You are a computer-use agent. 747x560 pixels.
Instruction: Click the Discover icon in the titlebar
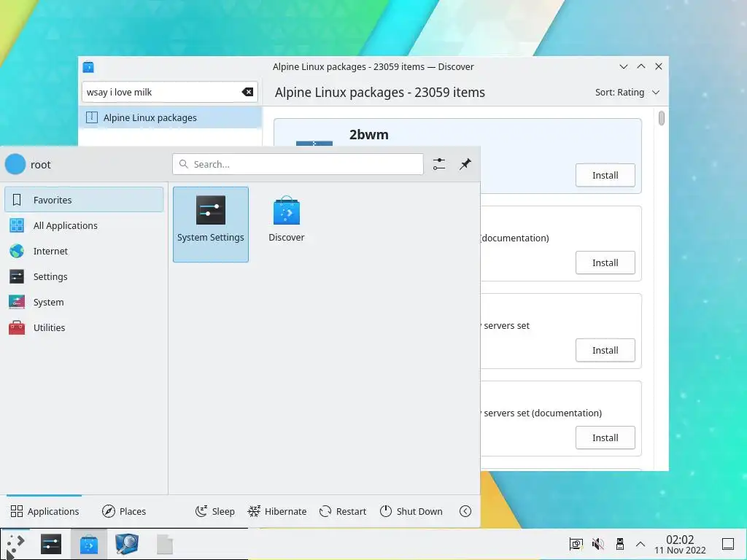click(88, 67)
